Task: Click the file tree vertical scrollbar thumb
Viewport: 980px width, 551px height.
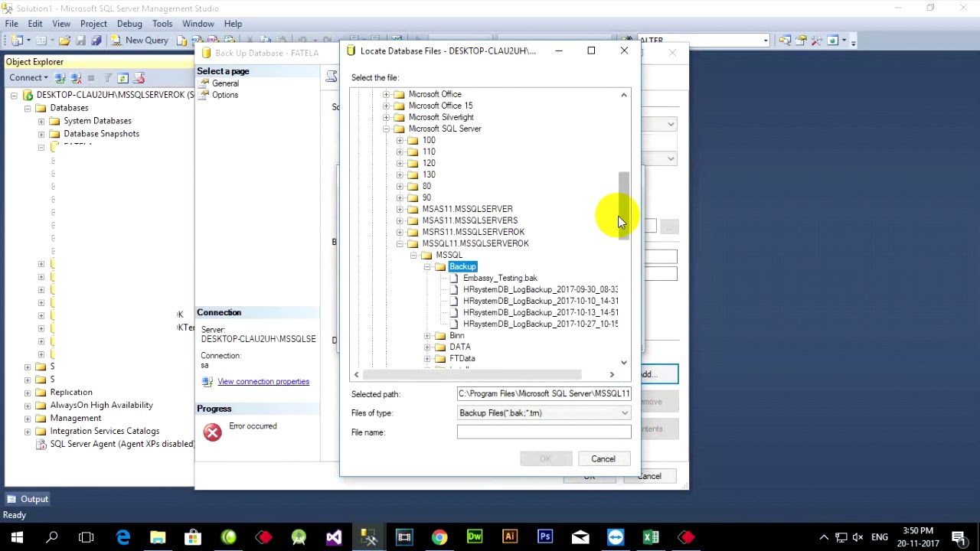Action: tap(624, 205)
